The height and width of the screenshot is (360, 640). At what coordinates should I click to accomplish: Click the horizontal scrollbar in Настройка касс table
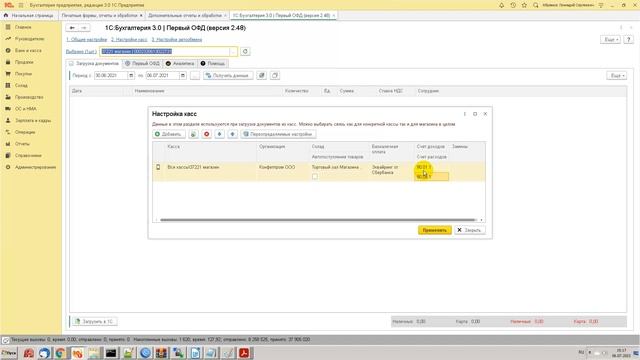coord(318,220)
